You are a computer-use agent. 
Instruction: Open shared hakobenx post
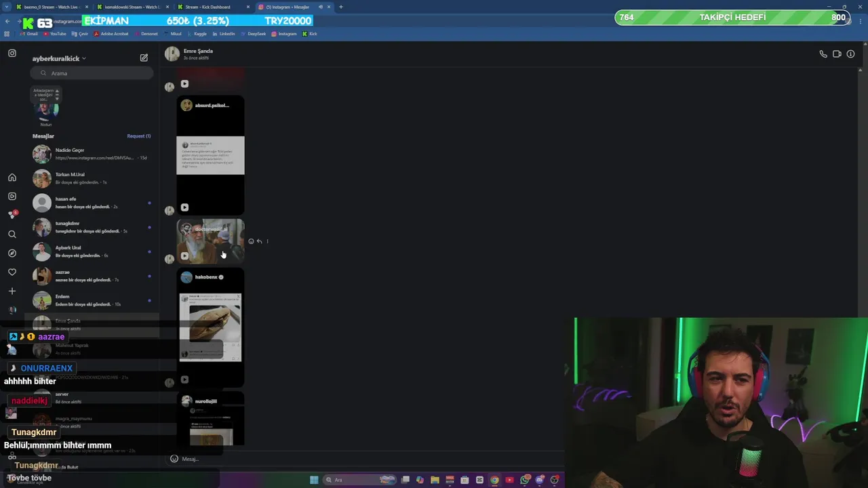click(x=210, y=327)
